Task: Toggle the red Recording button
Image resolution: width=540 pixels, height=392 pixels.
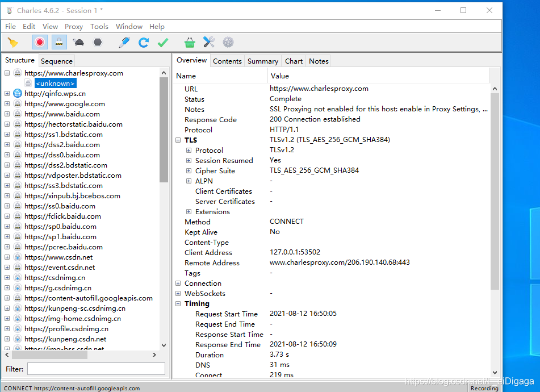Action: click(x=40, y=43)
